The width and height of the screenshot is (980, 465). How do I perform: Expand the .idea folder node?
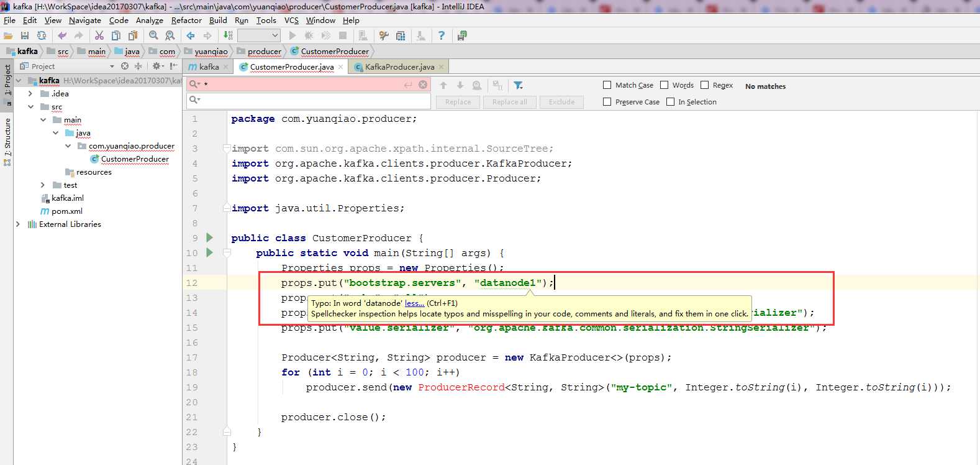click(x=30, y=93)
